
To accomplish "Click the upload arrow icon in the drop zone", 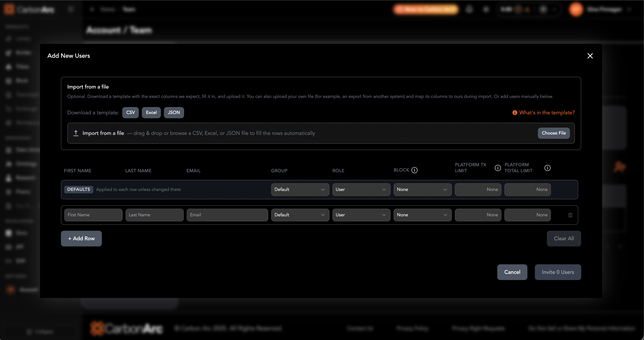I will 76,133.
